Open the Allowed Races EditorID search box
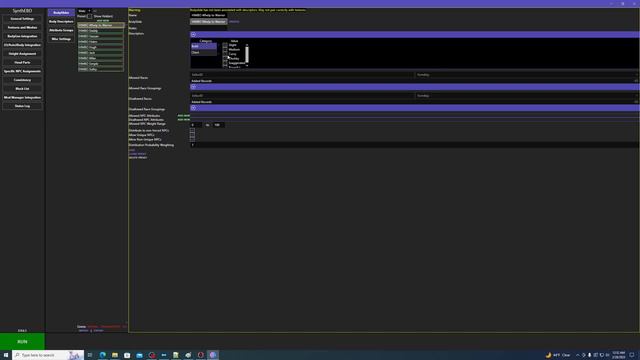640x360 pixels. [302, 75]
